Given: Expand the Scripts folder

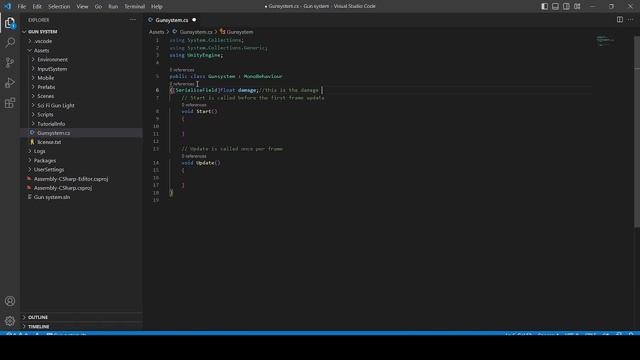Looking at the screenshot, I should click(45, 115).
